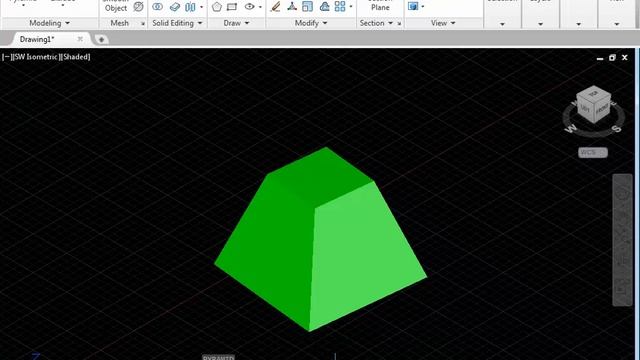Click the solid eraser-shaped icon after Union
Image resolution: width=640 pixels, height=360 pixels.
click(x=175, y=7)
